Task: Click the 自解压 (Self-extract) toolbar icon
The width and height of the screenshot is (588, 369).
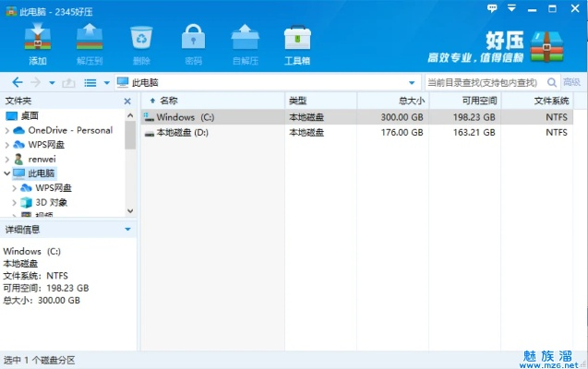Action: pyautogui.click(x=246, y=37)
